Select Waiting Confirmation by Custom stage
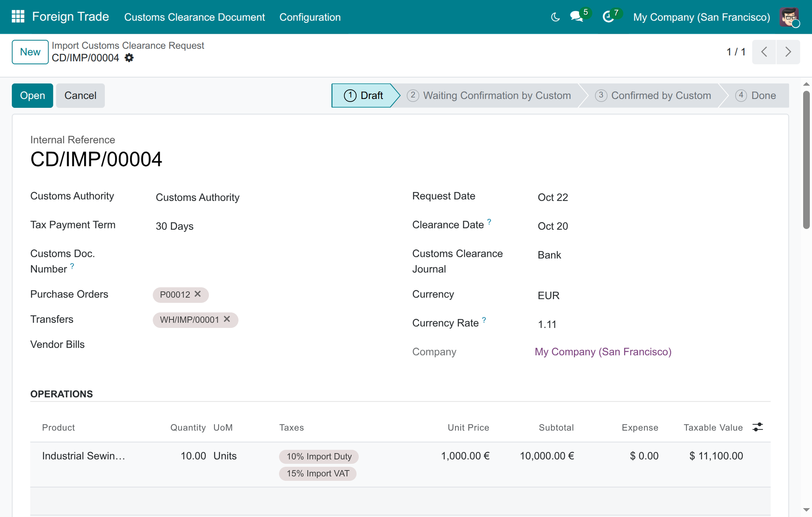Image resolution: width=812 pixels, height=517 pixels. (x=489, y=96)
